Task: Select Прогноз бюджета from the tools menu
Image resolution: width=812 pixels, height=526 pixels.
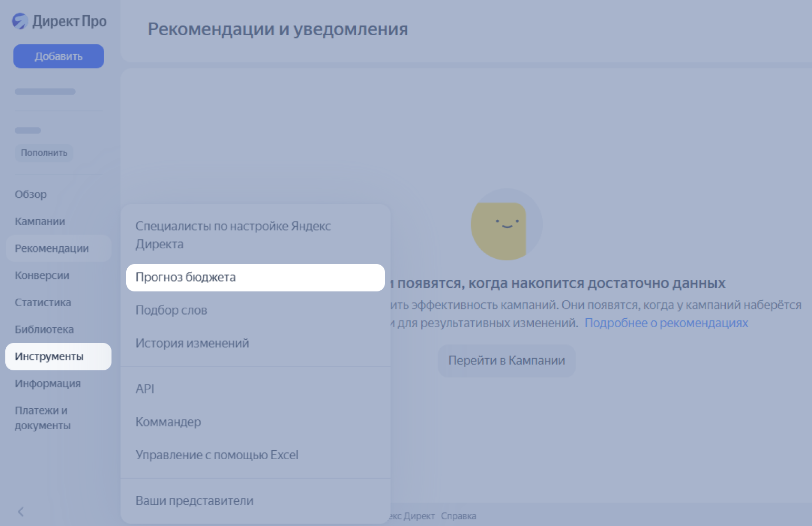Action: [186, 277]
